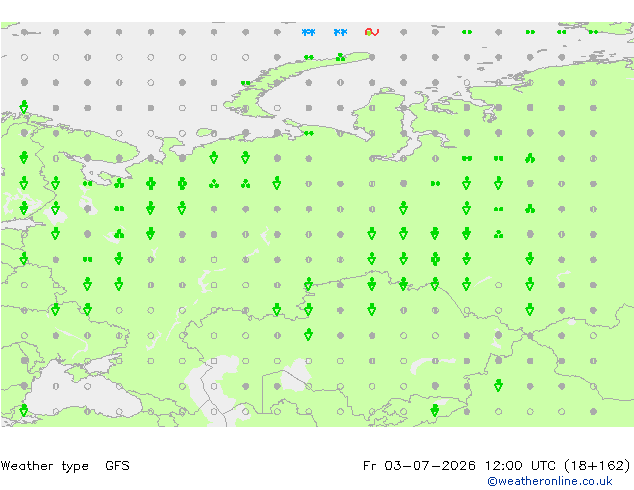
Task: Click the left blue snow symbol
Action: (x=309, y=32)
